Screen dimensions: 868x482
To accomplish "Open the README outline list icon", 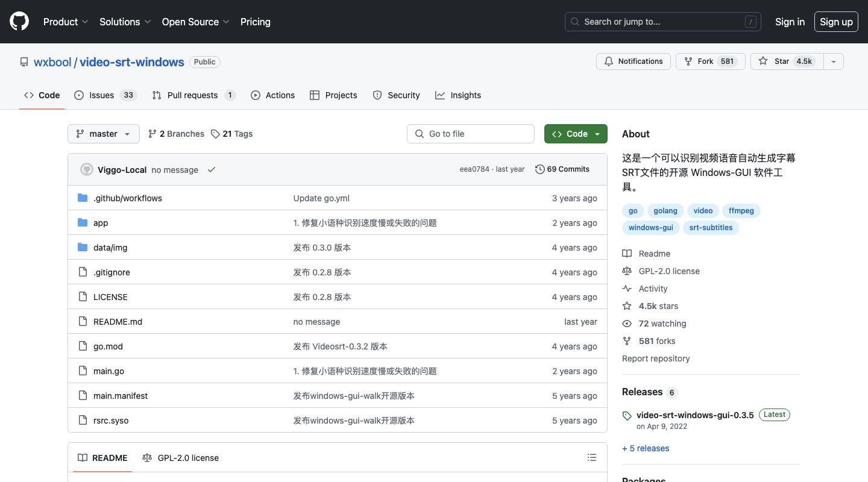I will click(x=592, y=458).
